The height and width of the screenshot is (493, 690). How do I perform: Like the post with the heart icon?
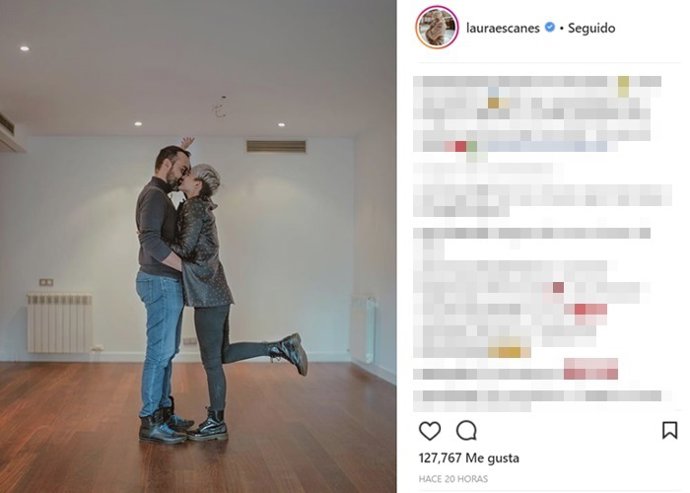(429, 430)
